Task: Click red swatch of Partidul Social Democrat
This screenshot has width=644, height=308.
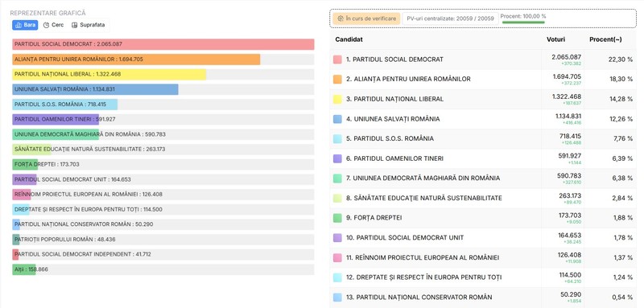Action: (x=337, y=60)
